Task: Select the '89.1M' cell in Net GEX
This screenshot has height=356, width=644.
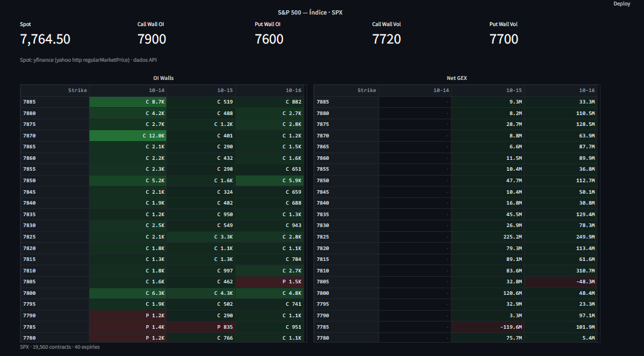Action: (488, 259)
